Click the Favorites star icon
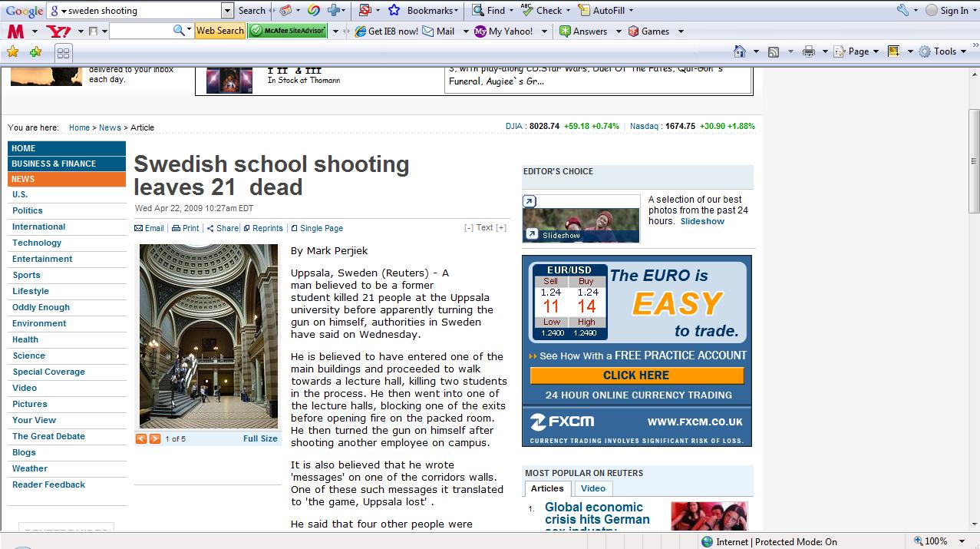Screen dimensions: 980x549 [12, 52]
